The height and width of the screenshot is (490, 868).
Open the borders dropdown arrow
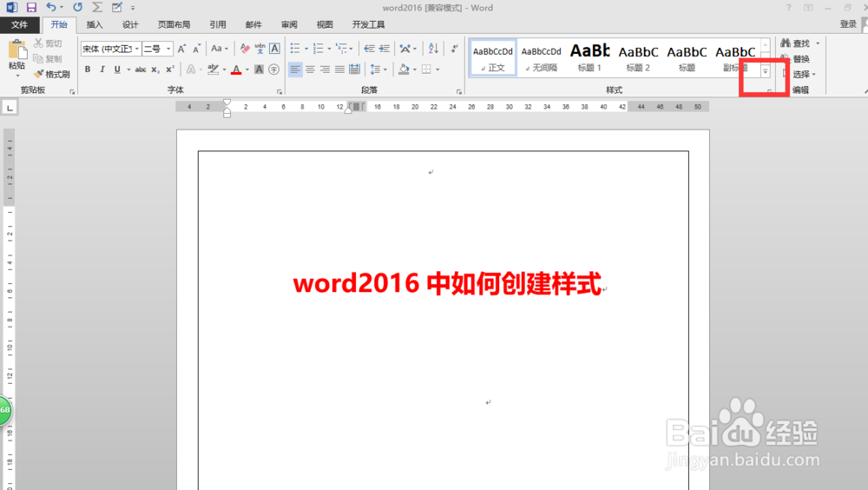[x=437, y=70]
